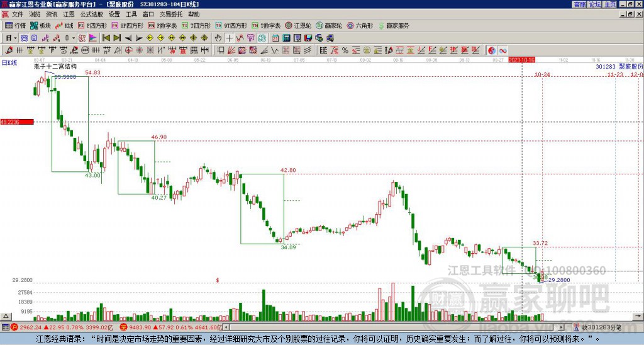Open the 板块 sector view
This screenshot has width=644, height=345.
point(40,25)
